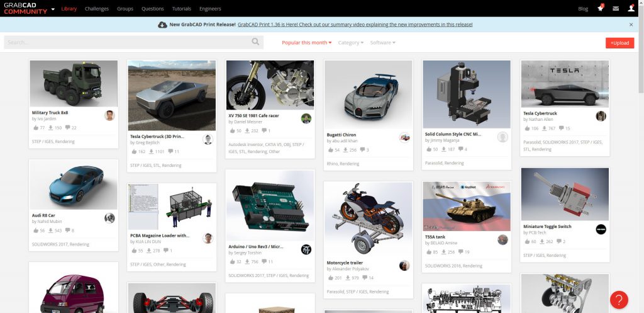Open the Challenges menu item
This screenshot has height=313, width=644.
pos(97,9)
